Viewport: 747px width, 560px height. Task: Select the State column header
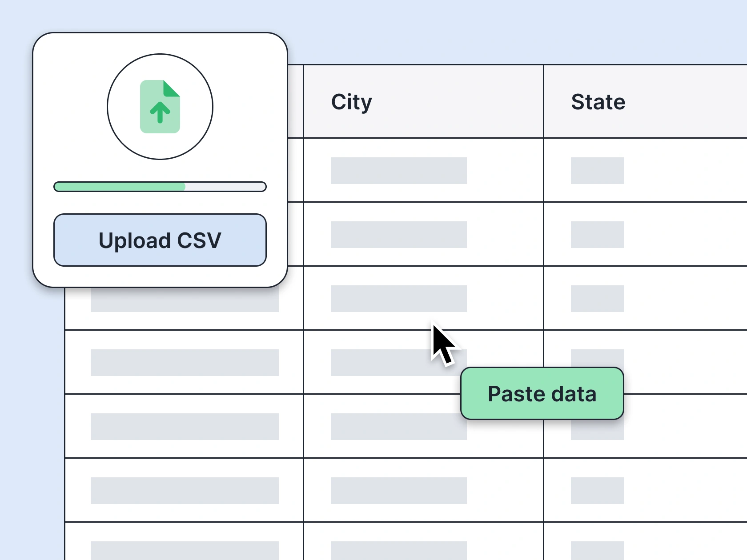[598, 102]
